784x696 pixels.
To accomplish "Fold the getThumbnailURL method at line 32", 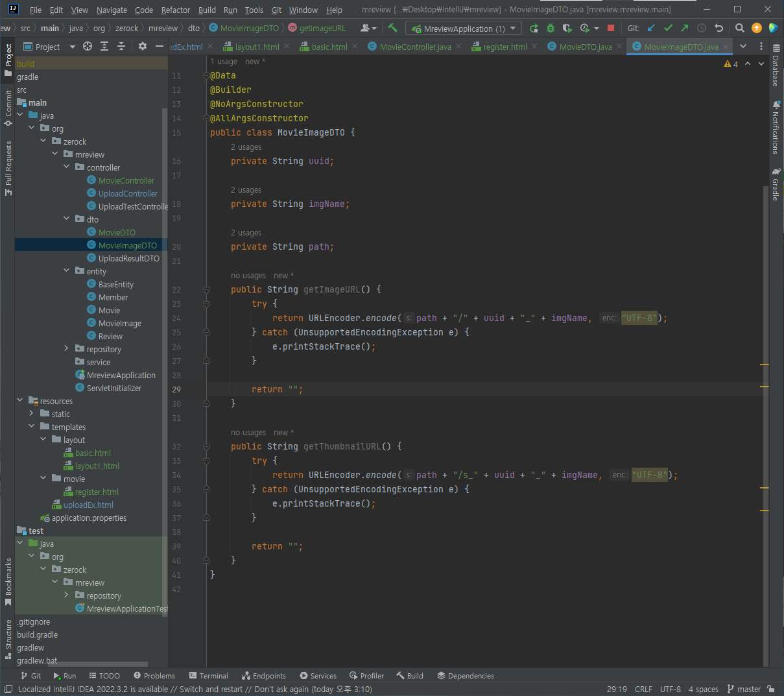I will click(206, 446).
